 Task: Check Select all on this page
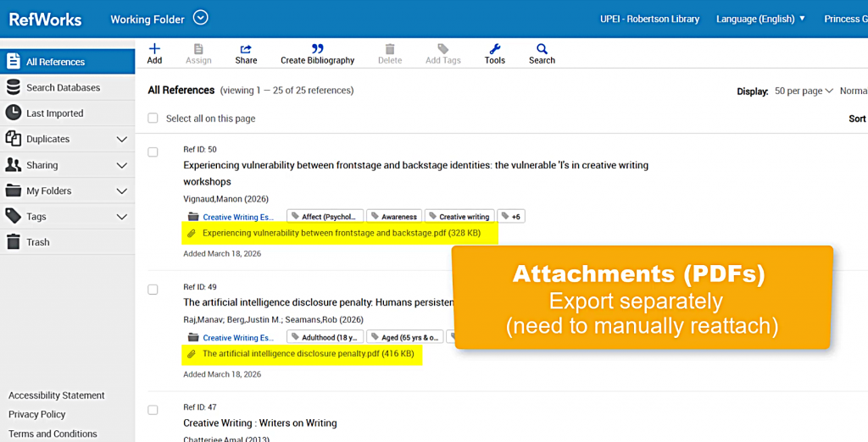[x=153, y=119]
